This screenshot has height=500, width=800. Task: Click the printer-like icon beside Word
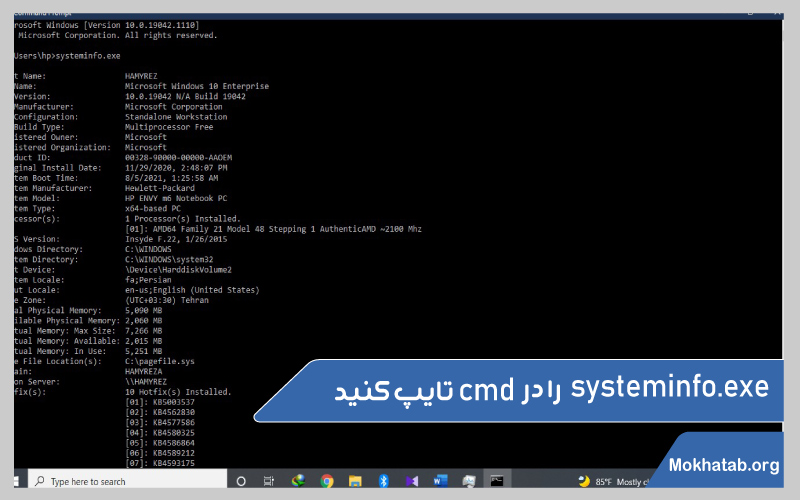(468, 481)
